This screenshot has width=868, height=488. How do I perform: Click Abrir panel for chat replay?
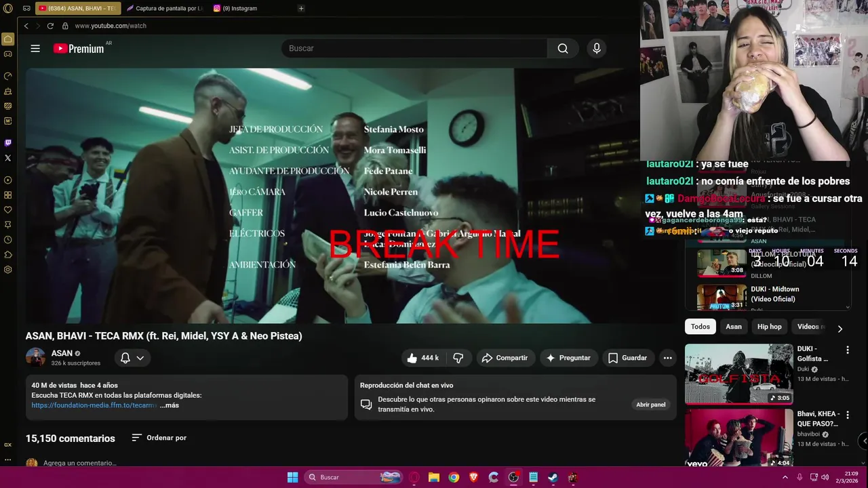tap(651, 405)
